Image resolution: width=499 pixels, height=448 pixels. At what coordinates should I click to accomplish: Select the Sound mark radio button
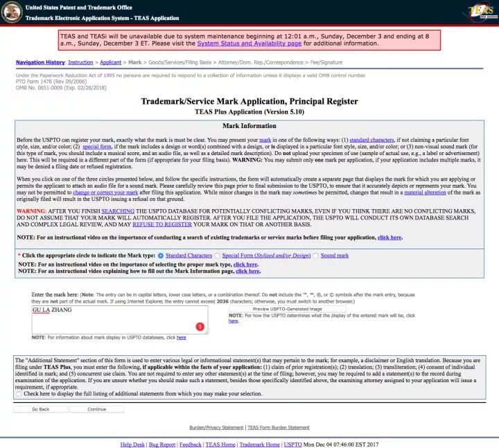tap(316, 256)
